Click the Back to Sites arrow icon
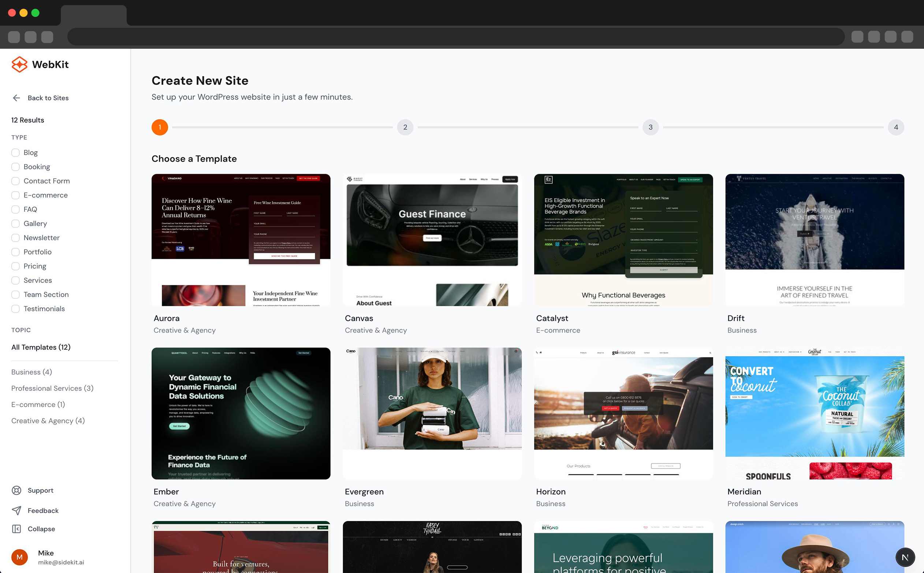The height and width of the screenshot is (573, 924). [x=16, y=98]
